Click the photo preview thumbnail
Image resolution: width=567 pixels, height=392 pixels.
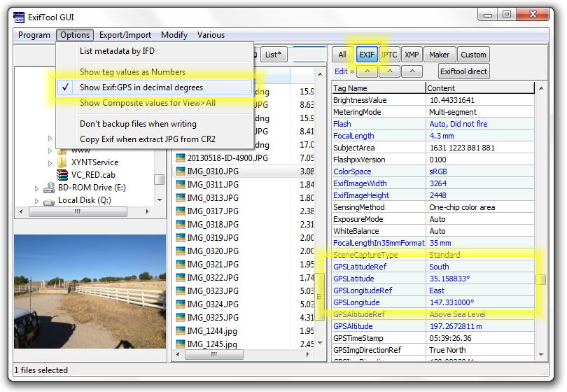pos(90,297)
